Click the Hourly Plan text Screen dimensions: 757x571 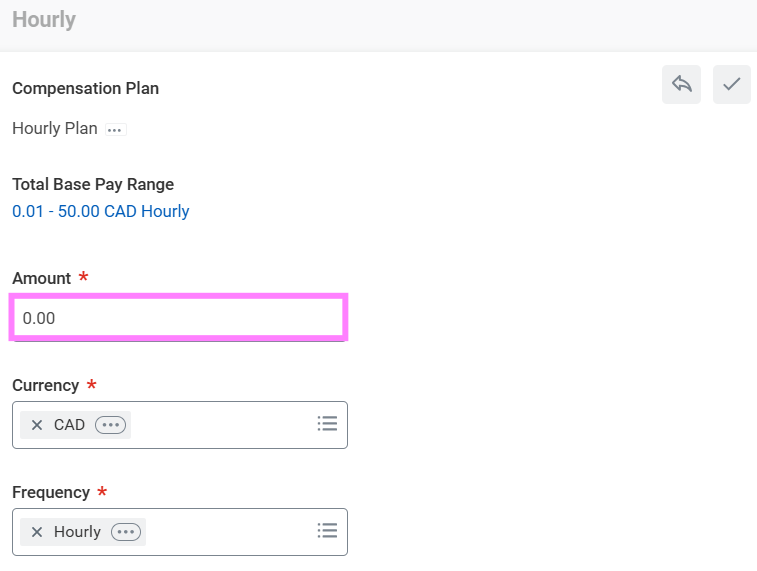tap(55, 129)
